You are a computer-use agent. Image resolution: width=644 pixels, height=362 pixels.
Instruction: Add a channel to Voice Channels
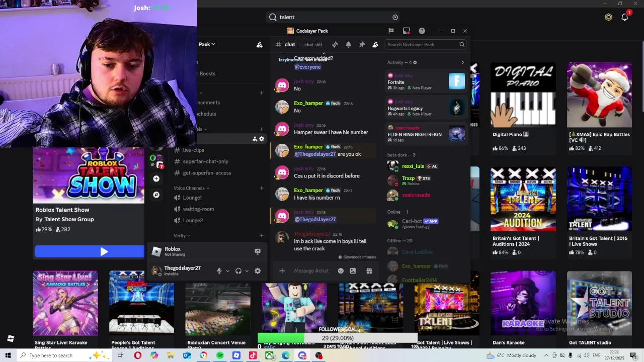coord(261,188)
